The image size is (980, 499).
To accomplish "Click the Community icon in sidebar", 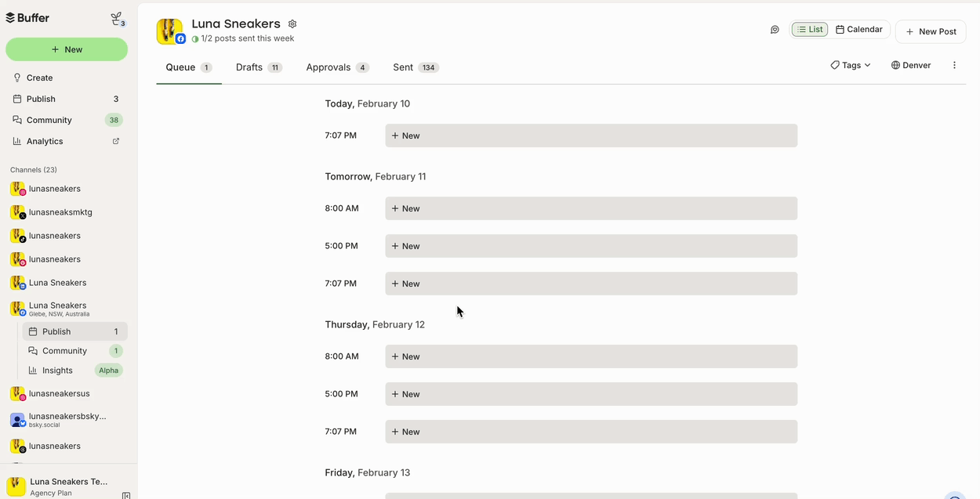I will tap(16, 120).
